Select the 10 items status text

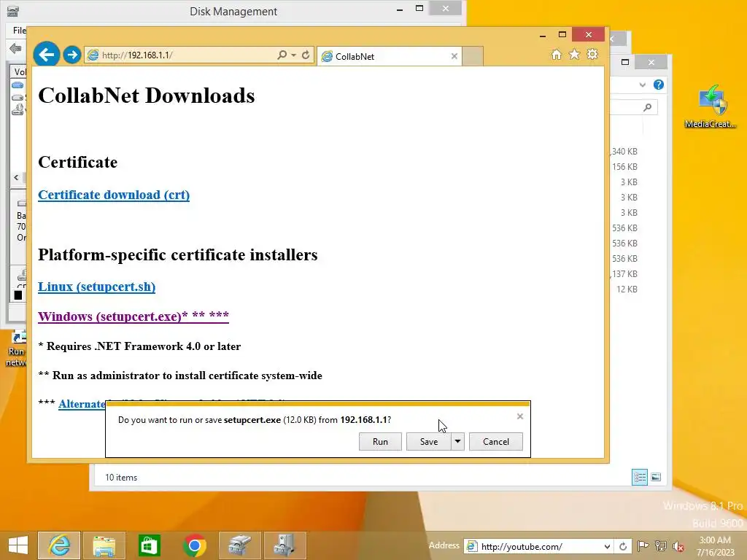click(121, 477)
